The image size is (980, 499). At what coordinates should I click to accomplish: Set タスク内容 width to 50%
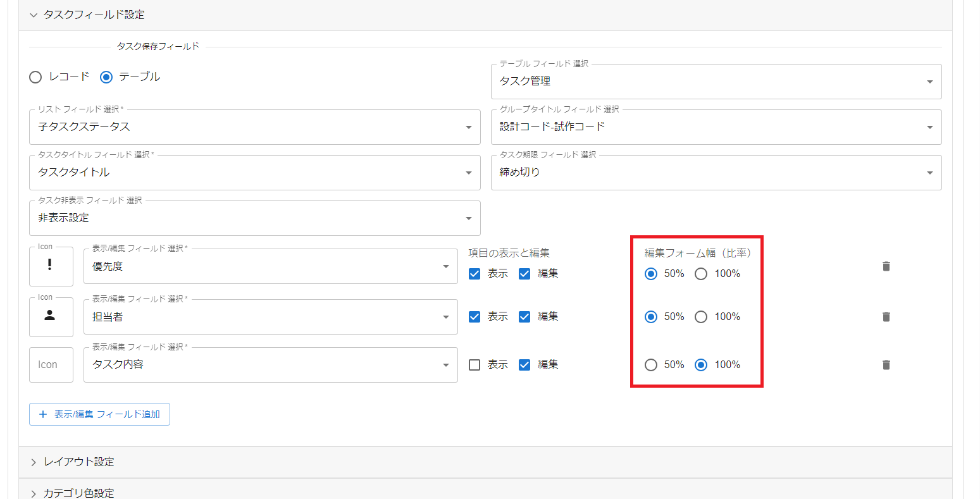click(x=651, y=364)
